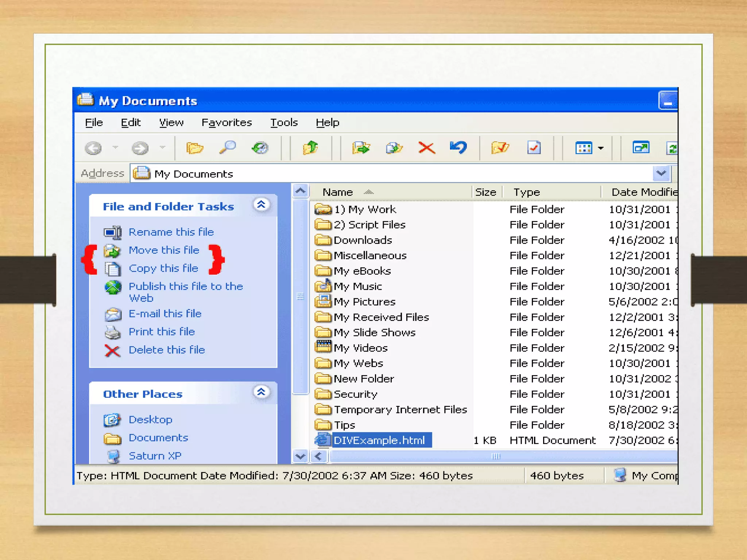Click the Copy this file link
The width and height of the screenshot is (747, 560).
coord(163,268)
